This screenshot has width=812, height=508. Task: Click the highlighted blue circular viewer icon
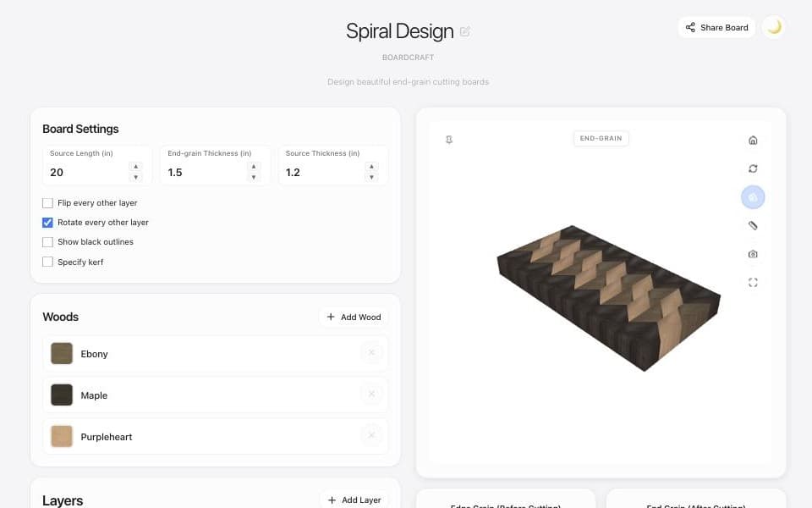[x=753, y=197]
